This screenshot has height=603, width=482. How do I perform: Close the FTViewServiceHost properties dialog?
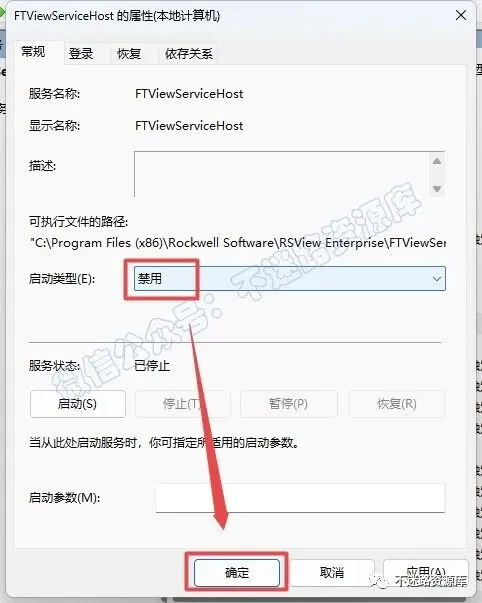point(461,16)
